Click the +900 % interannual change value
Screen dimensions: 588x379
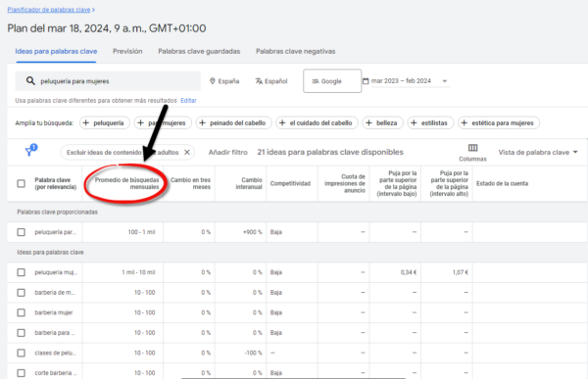253,232
